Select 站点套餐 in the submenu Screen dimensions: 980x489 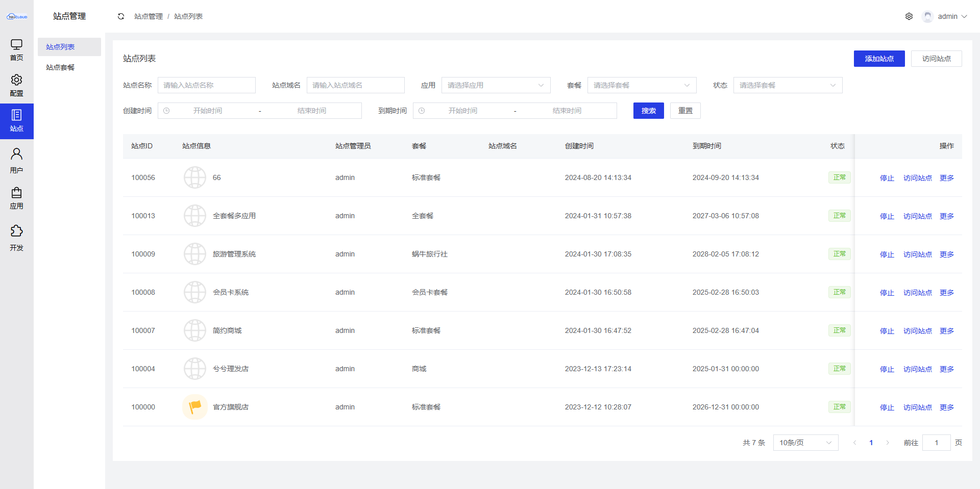click(x=69, y=67)
